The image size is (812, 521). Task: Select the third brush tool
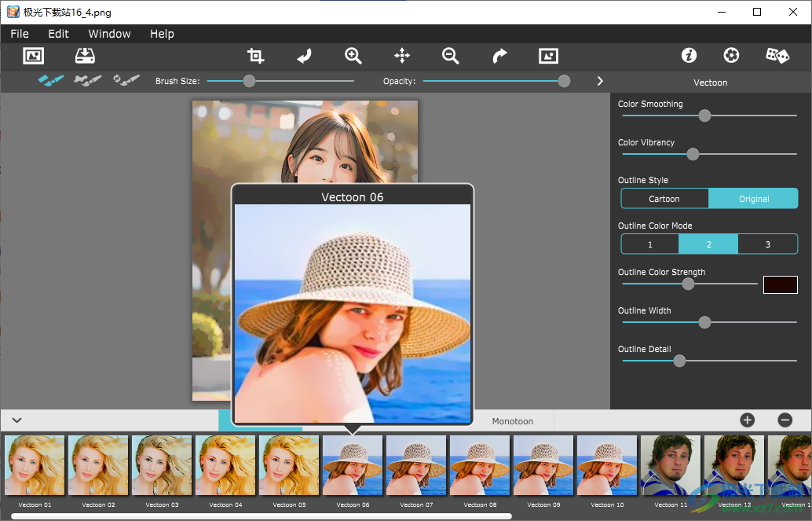pos(126,80)
